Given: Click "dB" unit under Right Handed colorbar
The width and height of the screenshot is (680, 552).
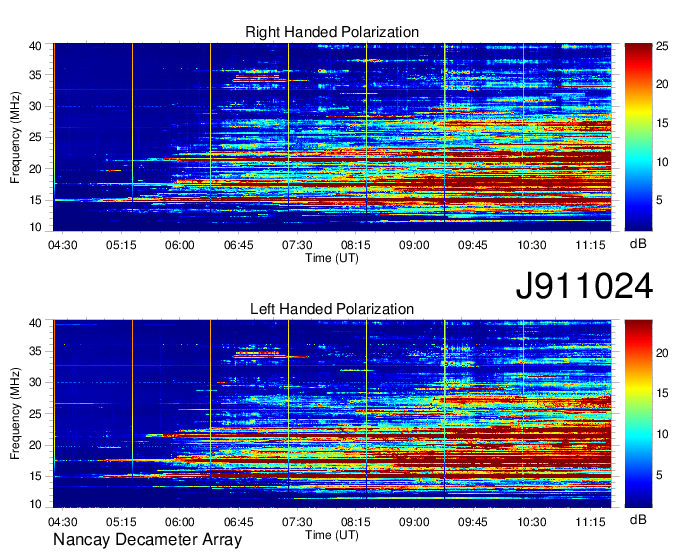Looking at the screenshot, I should (638, 244).
